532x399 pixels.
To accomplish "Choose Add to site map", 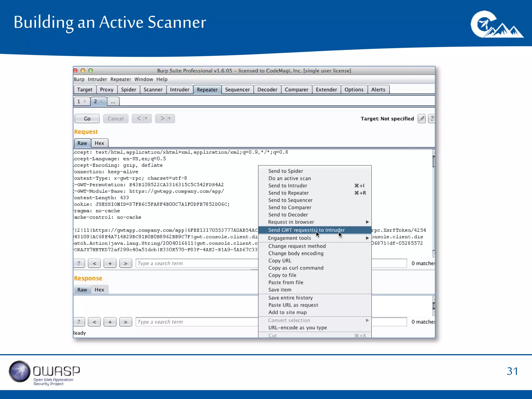I will (x=315, y=312).
